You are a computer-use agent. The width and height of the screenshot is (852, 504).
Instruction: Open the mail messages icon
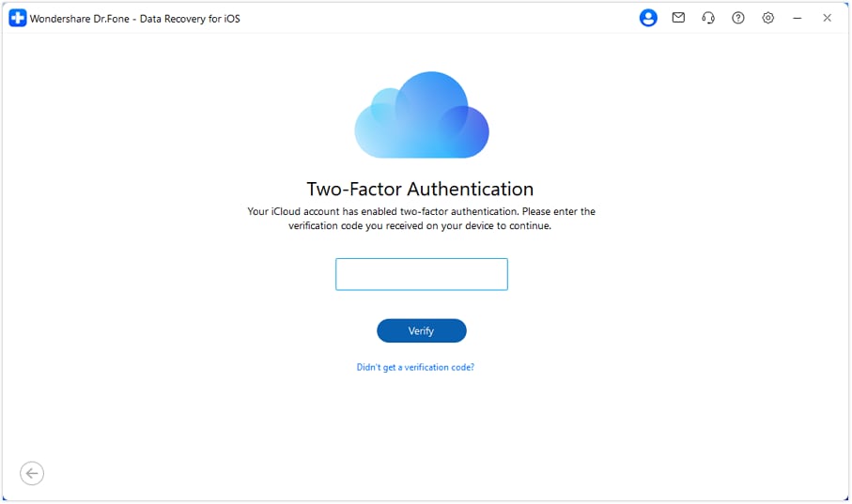click(678, 18)
